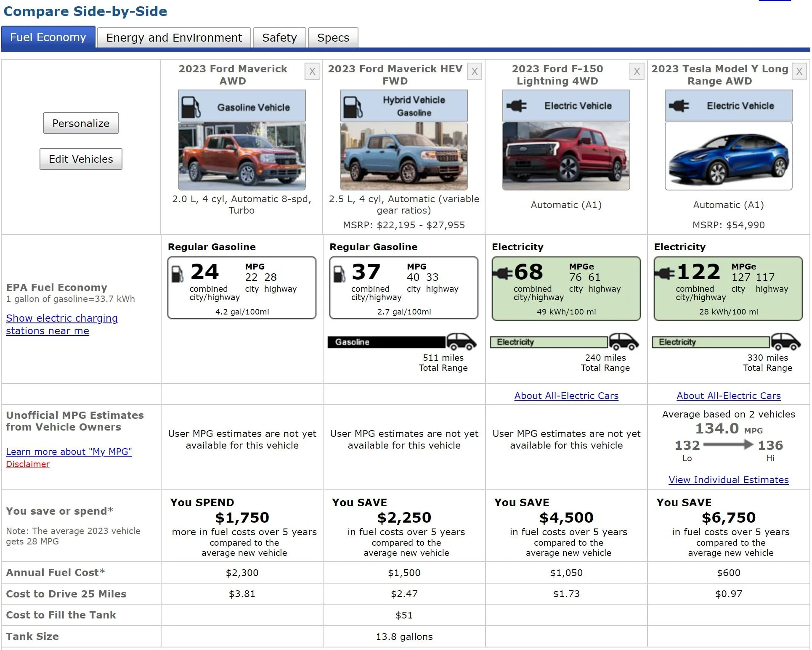Click the 2023 Ford F-150 Lightning 4WD heading
The image size is (812, 650).
(x=557, y=75)
